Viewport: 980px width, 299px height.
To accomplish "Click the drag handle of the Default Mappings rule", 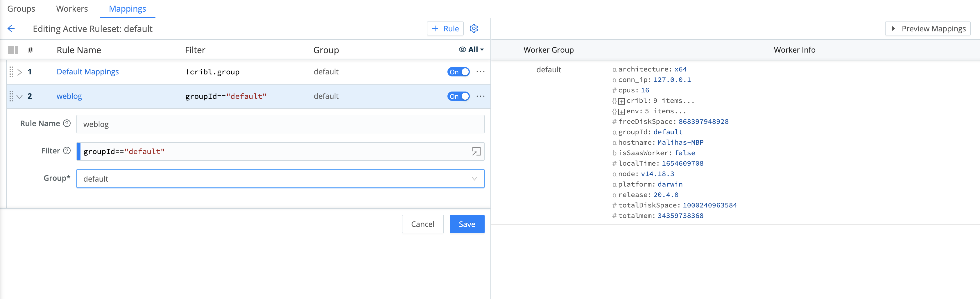I will coord(11,71).
